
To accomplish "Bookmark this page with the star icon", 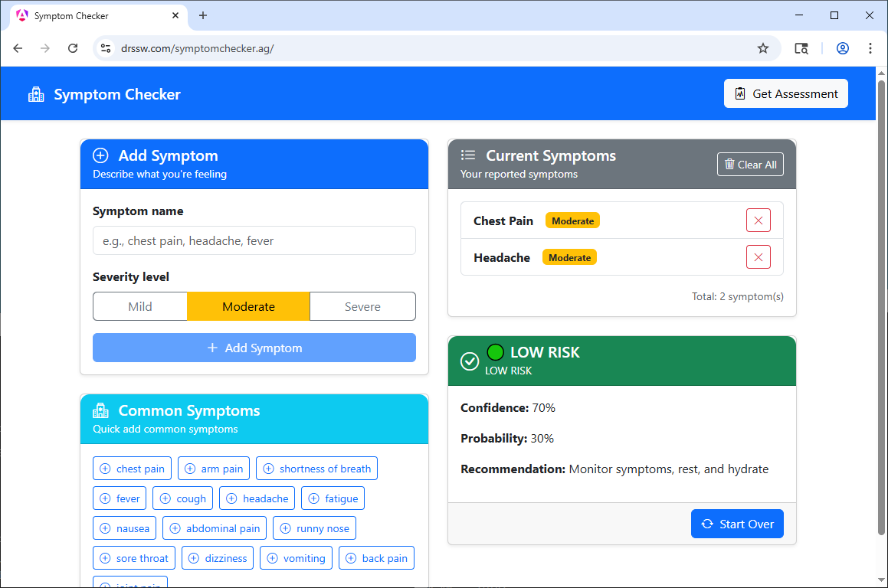I will [763, 48].
